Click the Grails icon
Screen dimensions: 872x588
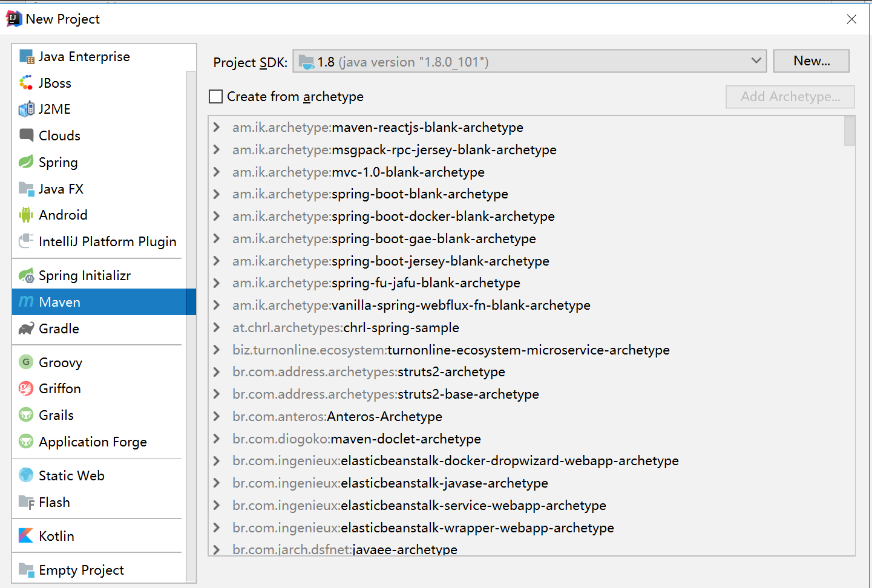tap(27, 415)
